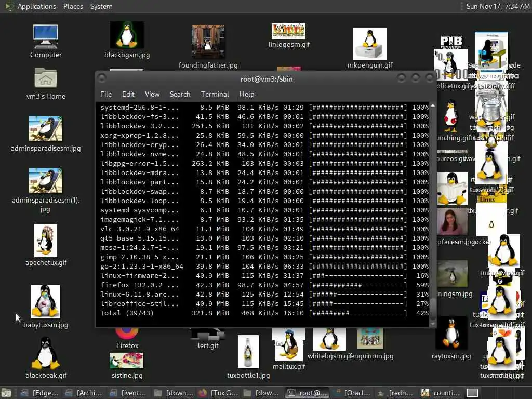Open the Computer desktop icon
This screenshot has width=532, height=399.
46,41
